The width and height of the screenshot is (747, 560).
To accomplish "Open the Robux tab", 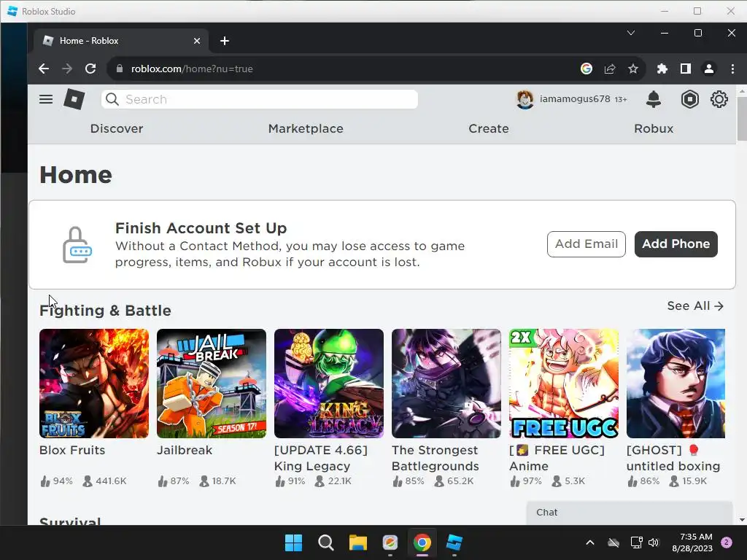I will [x=654, y=128].
